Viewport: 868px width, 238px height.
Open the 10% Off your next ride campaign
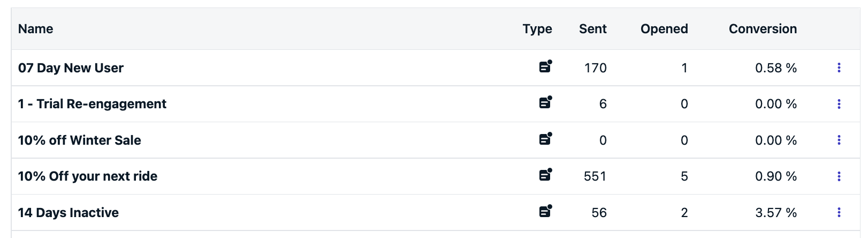click(x=87, y=176)
